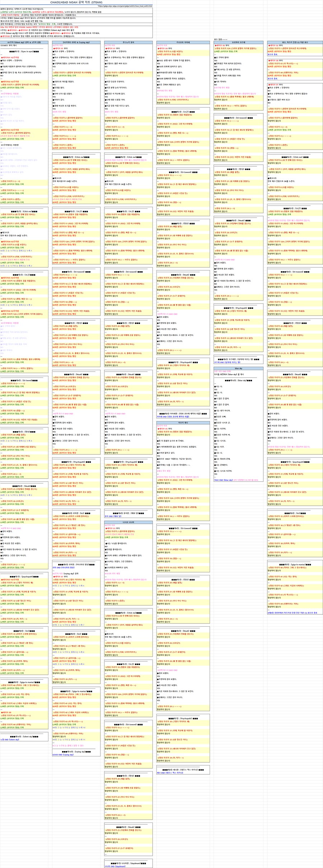The width and height of the screenshot is (323, 868).
Task: Click the 하즈키 안경 CG 차분 회수 header
Action: (295, 42)
